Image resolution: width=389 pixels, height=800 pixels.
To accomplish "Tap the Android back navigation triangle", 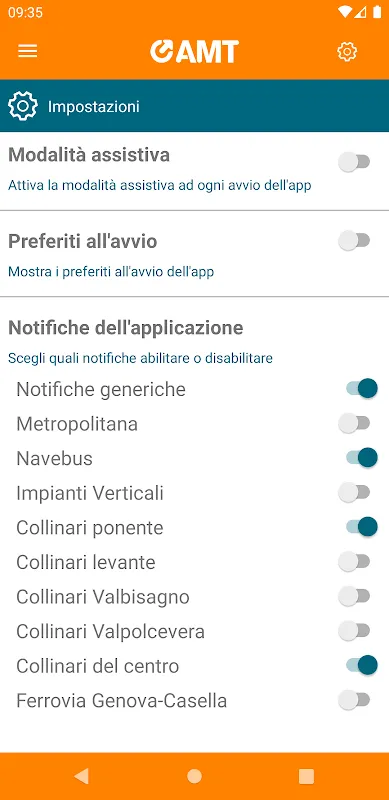I will coord(82,776).
